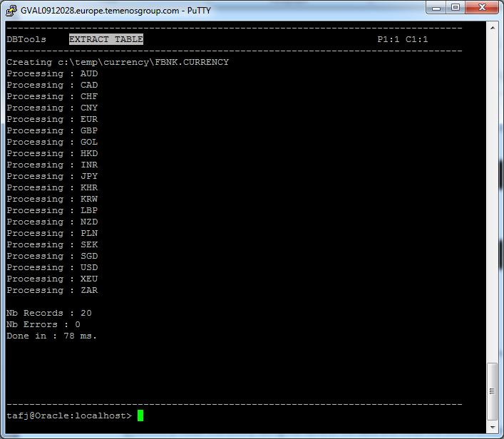Click the DBTools header label
Screen dimensions: 504x439
pos(26,40)
